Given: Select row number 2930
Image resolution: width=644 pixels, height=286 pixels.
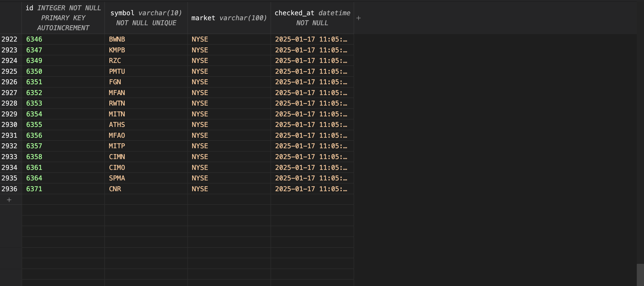Looking at the screenshot, I should [x=11, y=125].
